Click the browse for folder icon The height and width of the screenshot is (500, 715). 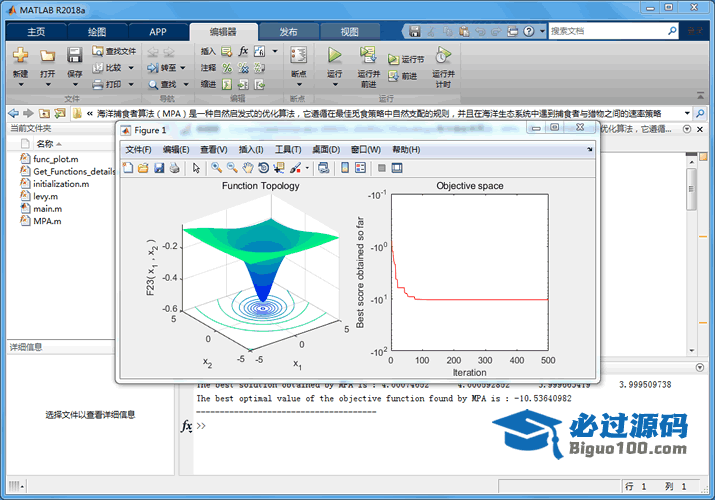(x=60, y=113)
